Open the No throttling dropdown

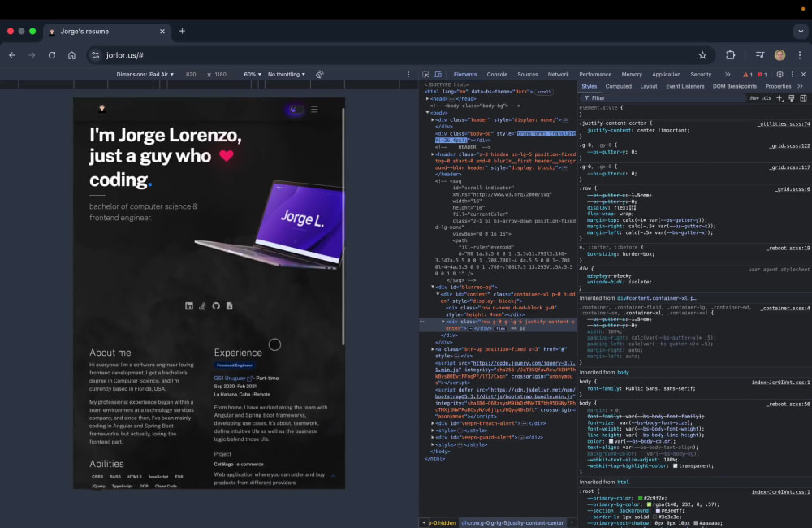[287, 75]
